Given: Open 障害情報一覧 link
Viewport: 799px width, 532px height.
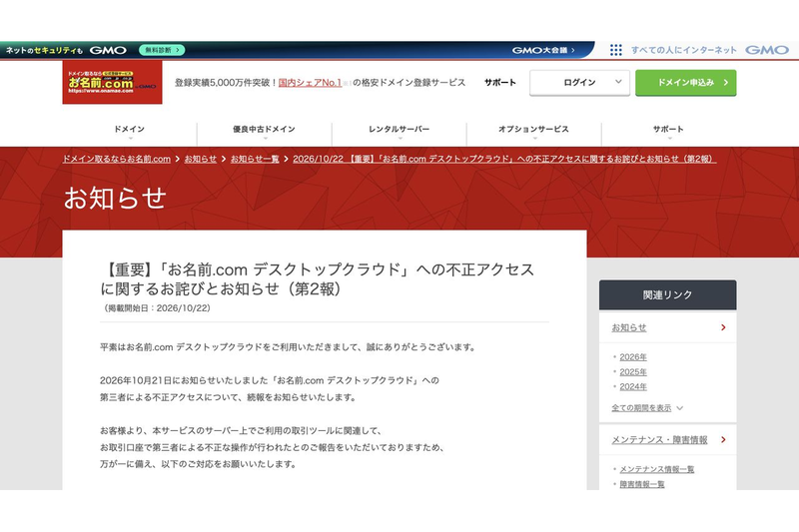Looking at the screenshot, I should point(642,484).
